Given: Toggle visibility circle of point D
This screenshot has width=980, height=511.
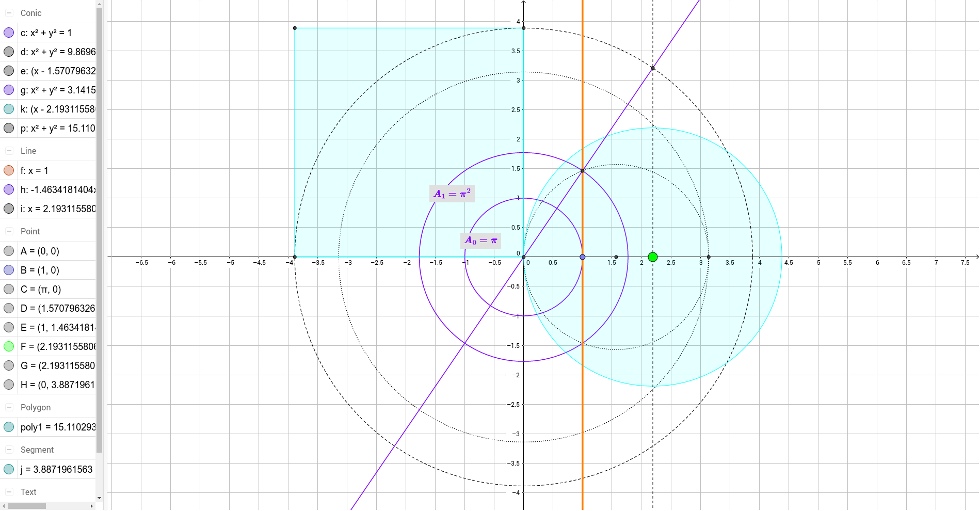Looking at the screenshot, I should point(9,308).
